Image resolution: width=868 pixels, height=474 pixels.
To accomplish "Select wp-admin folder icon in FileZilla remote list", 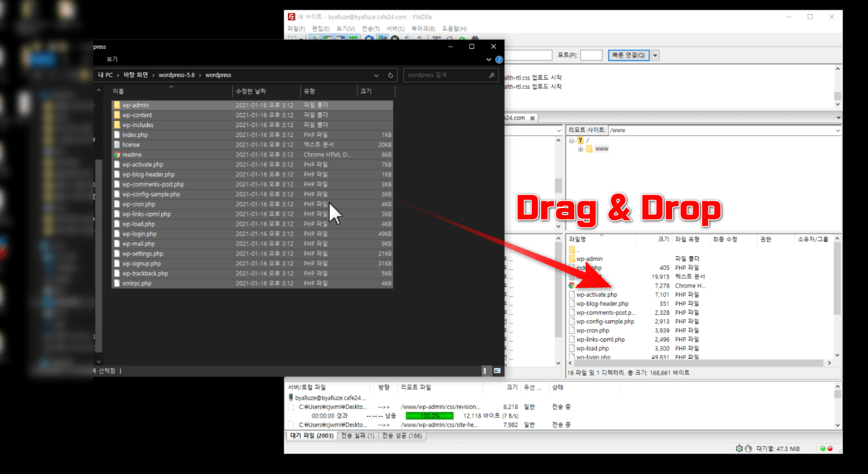I will (x=572, y=259).
